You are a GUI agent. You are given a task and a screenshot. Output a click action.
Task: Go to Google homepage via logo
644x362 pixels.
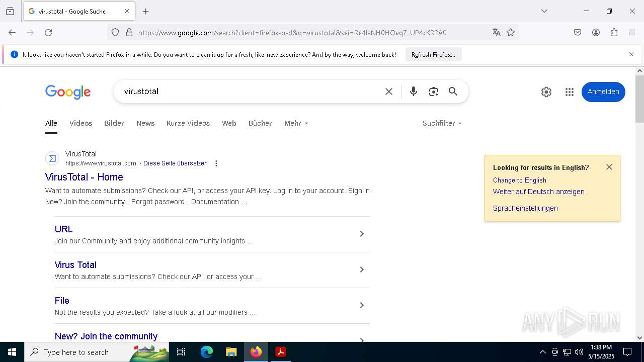tap(68, 92)
